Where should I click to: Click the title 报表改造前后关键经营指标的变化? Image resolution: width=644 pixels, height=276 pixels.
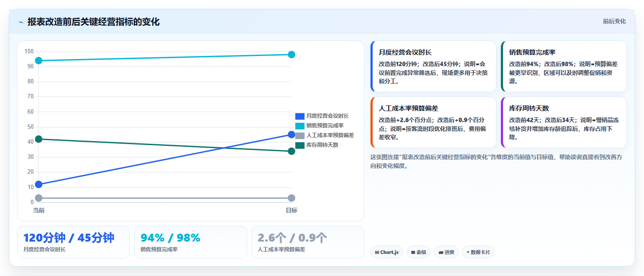coord(93,22)
